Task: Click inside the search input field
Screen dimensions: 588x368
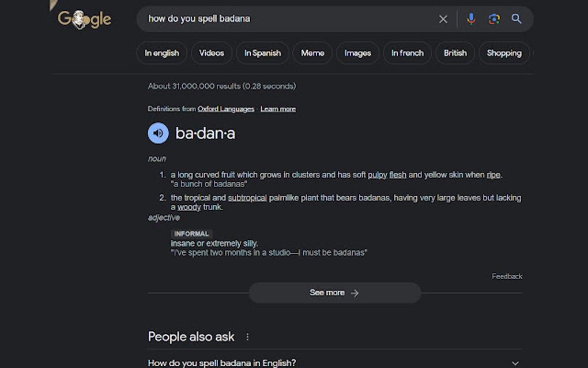Action: [x=259, y=18]
